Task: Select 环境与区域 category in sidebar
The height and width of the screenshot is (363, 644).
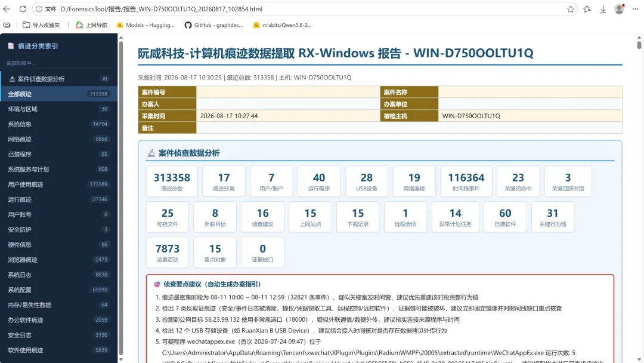Action: coord(58,109)
